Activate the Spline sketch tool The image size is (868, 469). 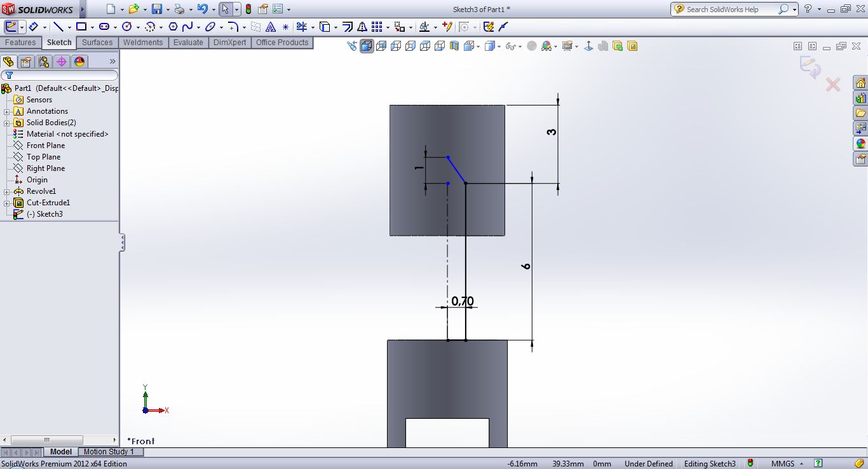(187, 27)
